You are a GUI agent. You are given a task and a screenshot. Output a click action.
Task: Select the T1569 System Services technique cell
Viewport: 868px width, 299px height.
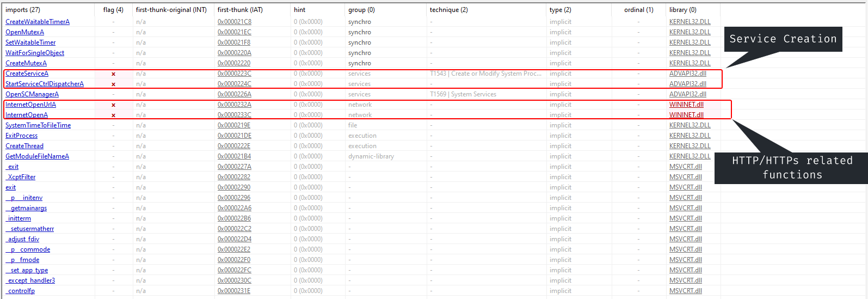[x=463, y=94]
